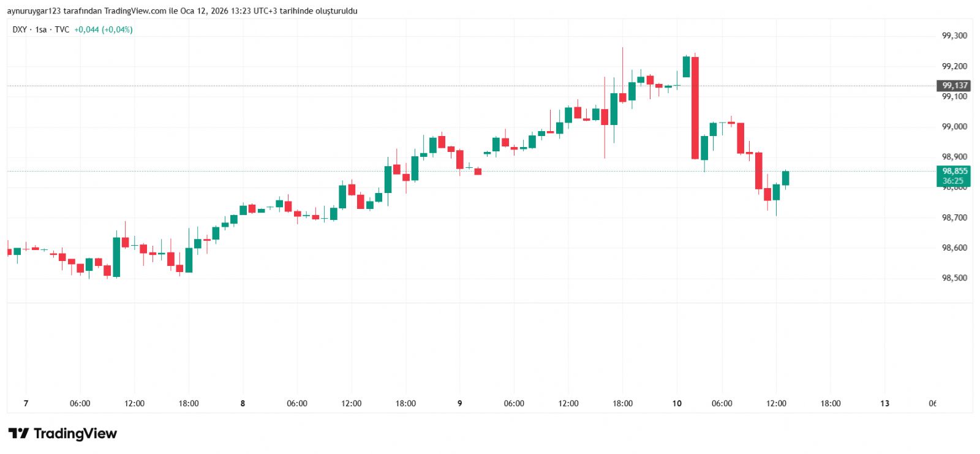Image resolution: width=980 pixels, height=454 pixels.
Task: Jump to date 10 axis label
Action: pos(677,403)
